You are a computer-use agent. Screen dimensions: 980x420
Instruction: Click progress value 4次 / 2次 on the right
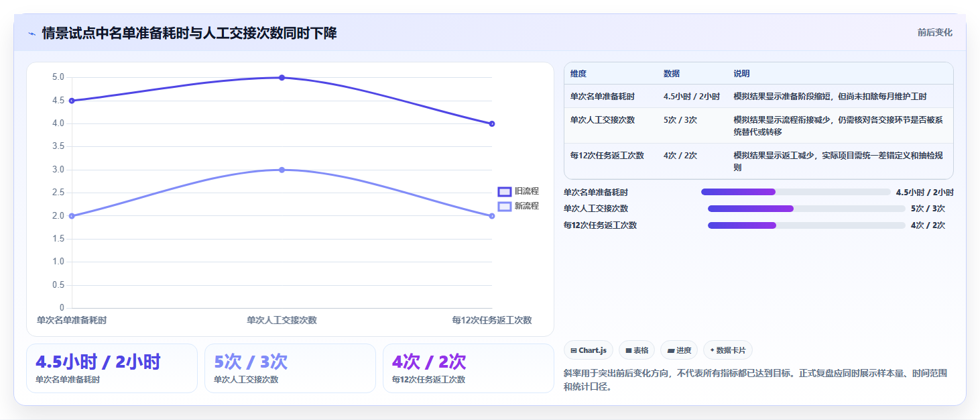click(928, 225)
